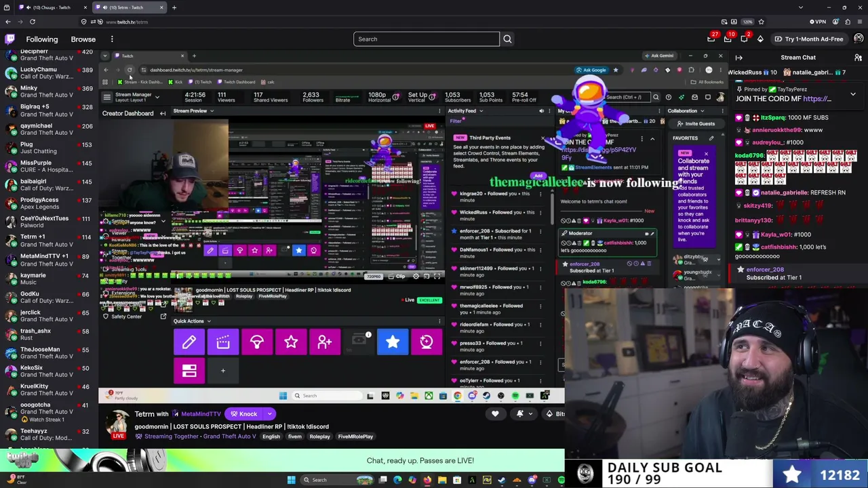Click the plus add quick action tile
Screen dimensions: 868x488
coord(223,371)
